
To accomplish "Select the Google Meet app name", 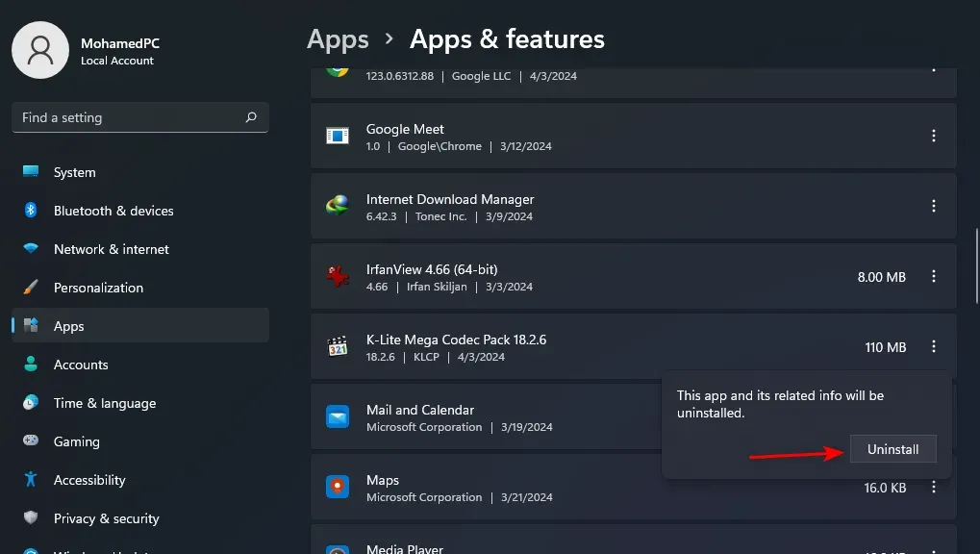I will coord(405,129).
